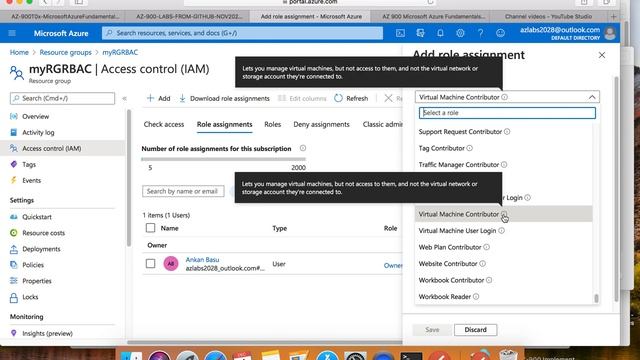Screen dimensions: 640x360
Task: Click the Select a role filter field
Action: point(507,113)
